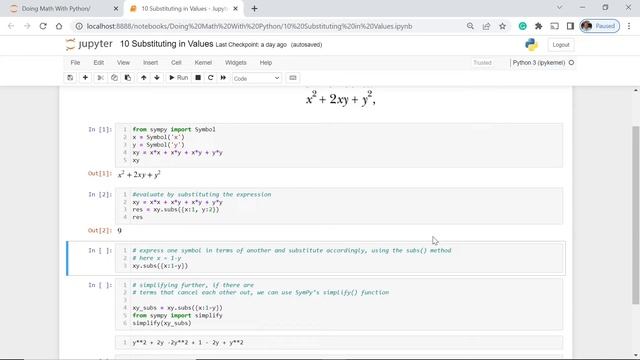Select the Out[2] result 9
Screen dimensions: 640x360
[120, 231]
